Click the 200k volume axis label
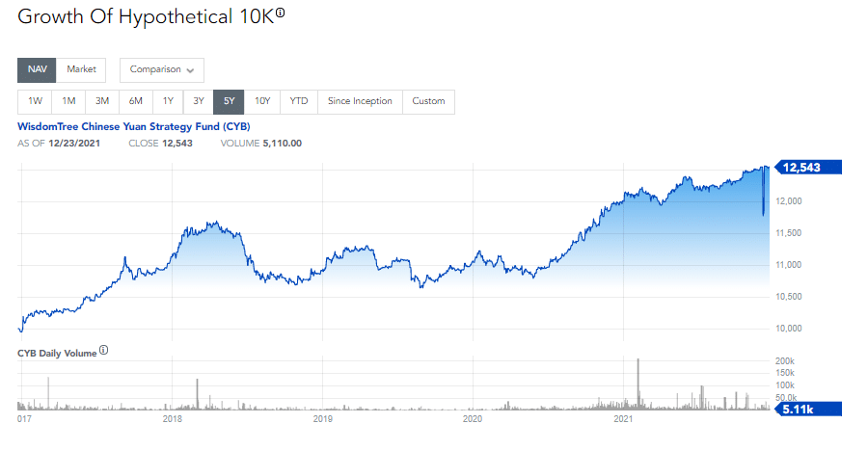Viewport: 868px width, 450px height. coord(785,361)
